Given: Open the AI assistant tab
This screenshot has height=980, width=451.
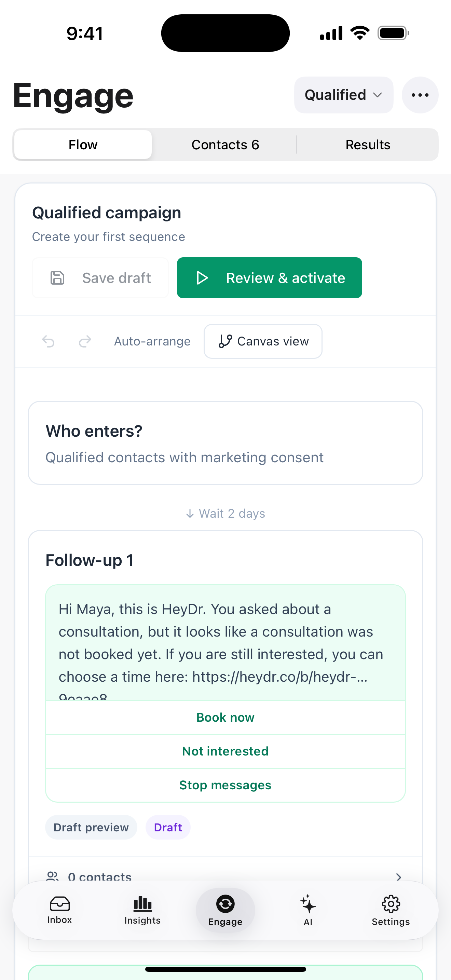Looking at the screenshot, I should tap(308, 910).
